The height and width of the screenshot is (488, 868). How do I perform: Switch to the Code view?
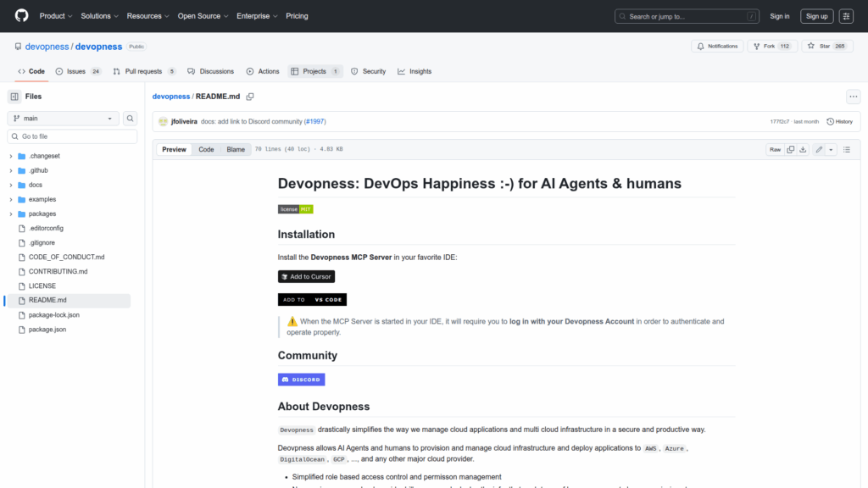tap(206, 149)
